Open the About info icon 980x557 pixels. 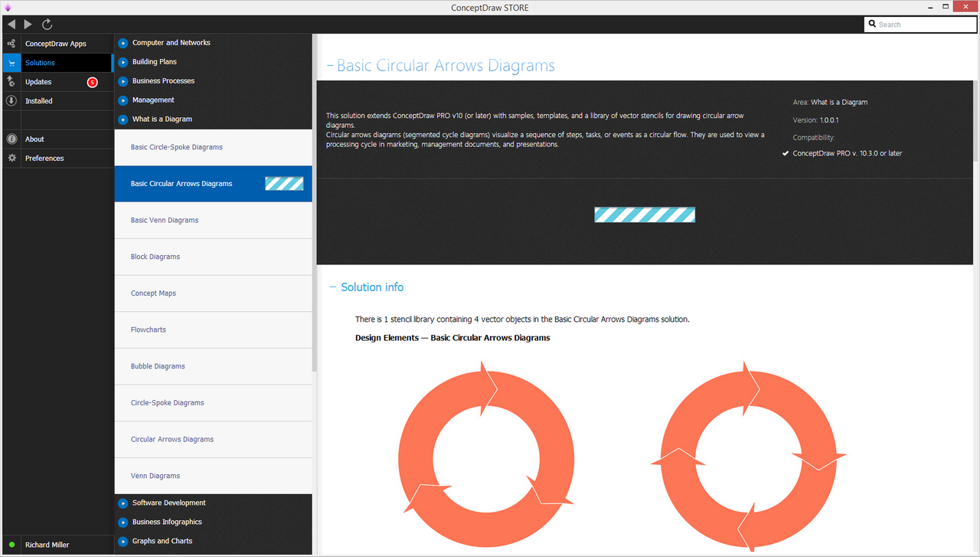click(11, 139)
